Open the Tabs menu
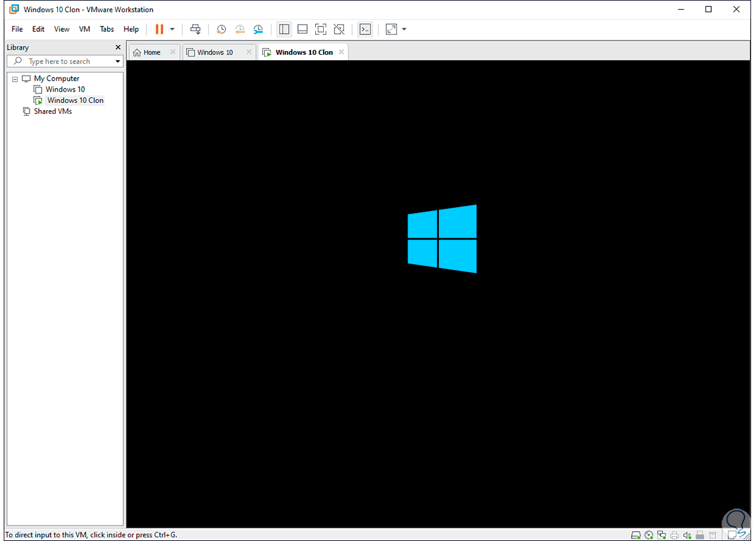This screenshot has height=541, width=756. (107, 29)
